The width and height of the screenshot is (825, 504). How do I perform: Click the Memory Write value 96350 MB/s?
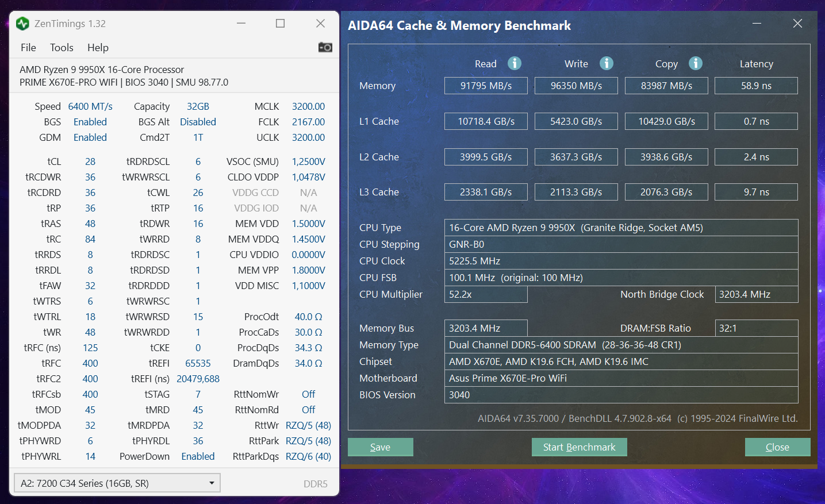576,86
